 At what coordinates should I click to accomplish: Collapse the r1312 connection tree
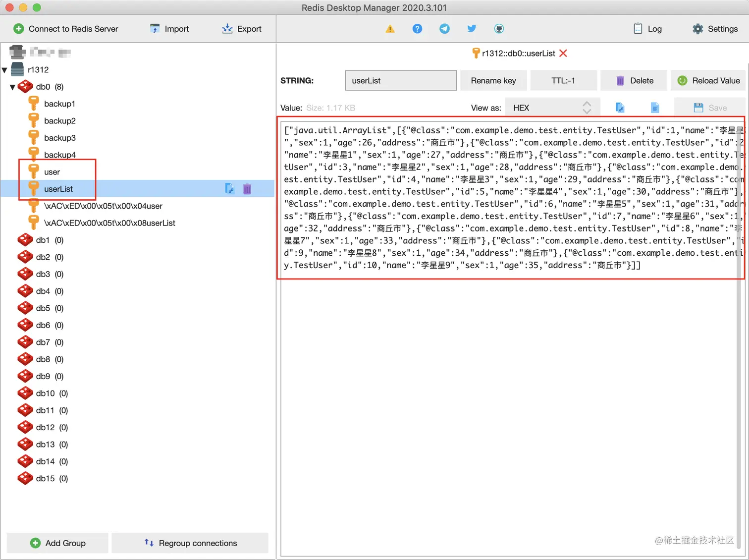[x=5, y=70]
